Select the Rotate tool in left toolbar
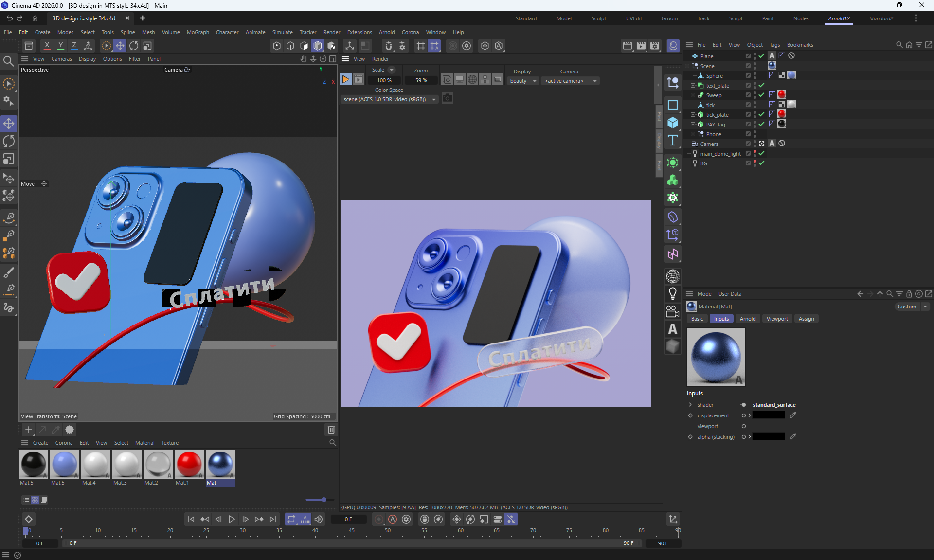The image size is (934, 560). [9, 142]
